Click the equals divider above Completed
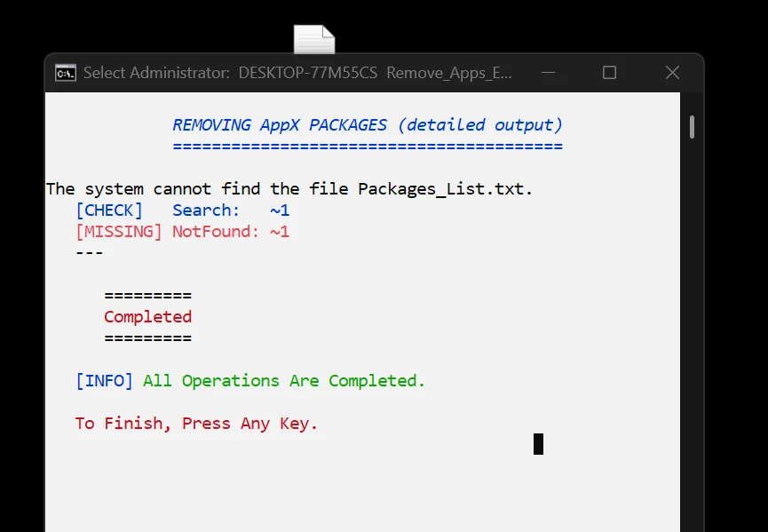Viewport: 768px width, 532px height. point(148,296)
